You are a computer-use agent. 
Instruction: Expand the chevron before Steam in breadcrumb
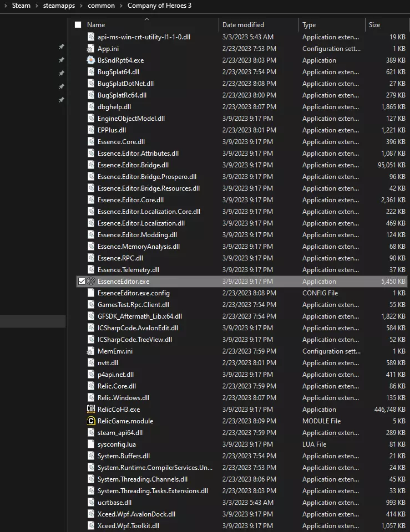tap(5, 6)
